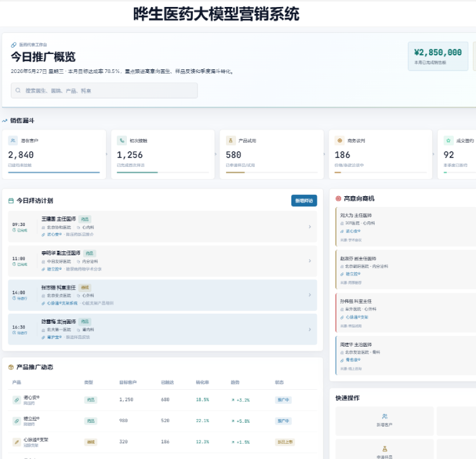This screenshot has height=459, width=476.
Task: Click the 产品推广动态 box icon
Action: pos(11,368)
